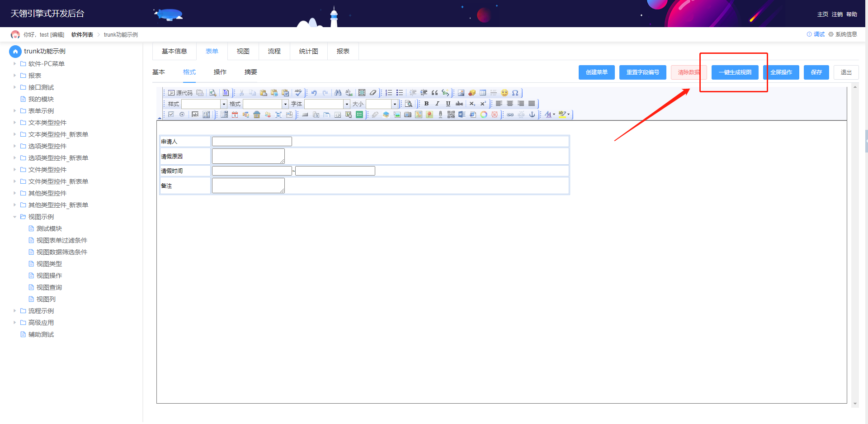Click the undo arrow icon
Image resolution: width=868 pixels, height=424 pixels.
click(314, 93)
